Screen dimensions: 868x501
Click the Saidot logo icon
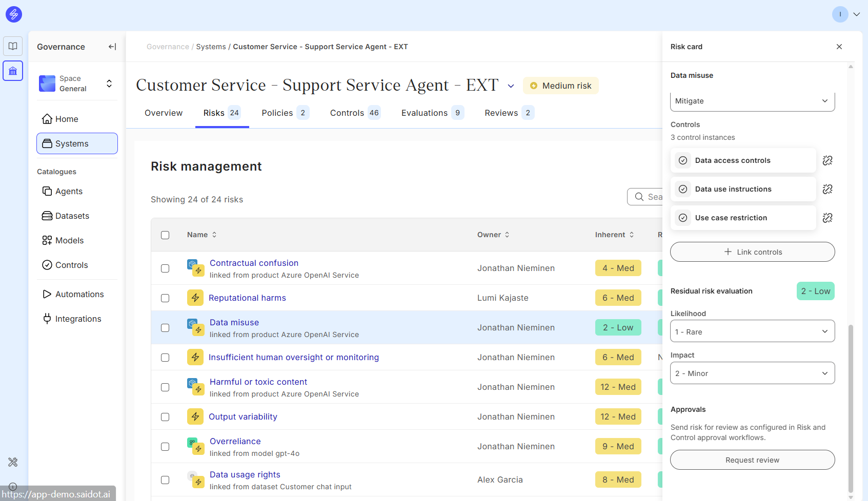(x=14, y=14)
